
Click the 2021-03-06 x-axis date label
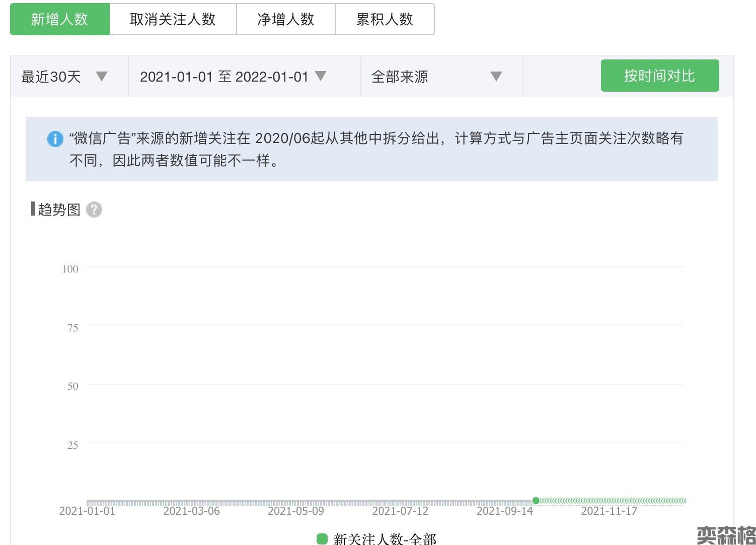click(191, 511)
